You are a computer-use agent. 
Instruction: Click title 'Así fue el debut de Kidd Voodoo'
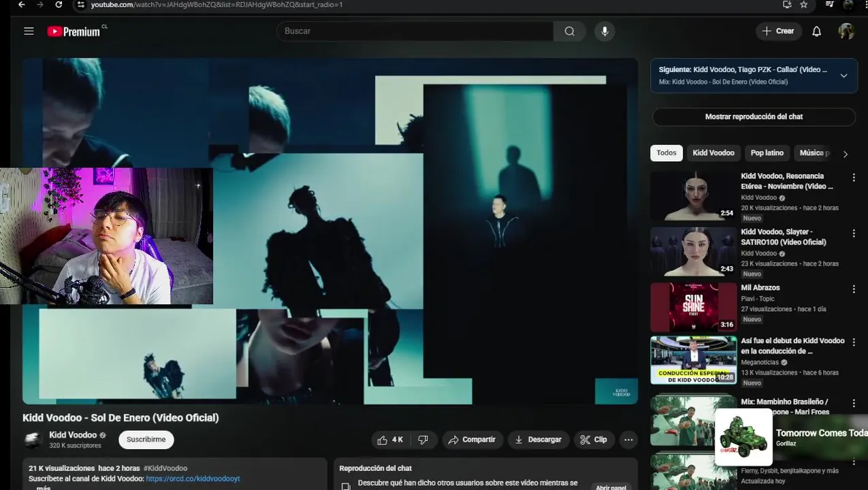point(792,346)
